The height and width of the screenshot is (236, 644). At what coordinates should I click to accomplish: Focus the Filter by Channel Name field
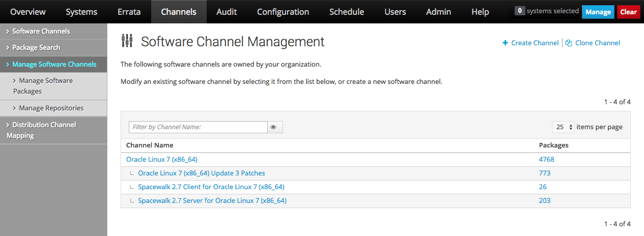(198, 127)
